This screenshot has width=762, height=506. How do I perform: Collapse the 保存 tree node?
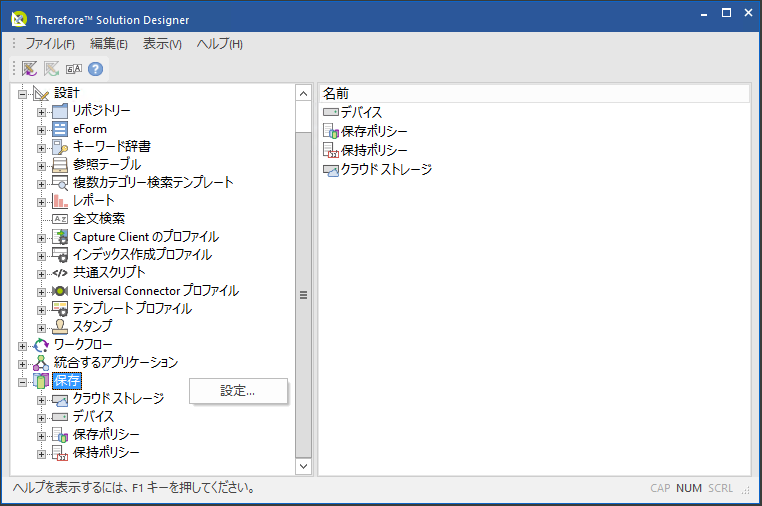[x=22, y=383]
